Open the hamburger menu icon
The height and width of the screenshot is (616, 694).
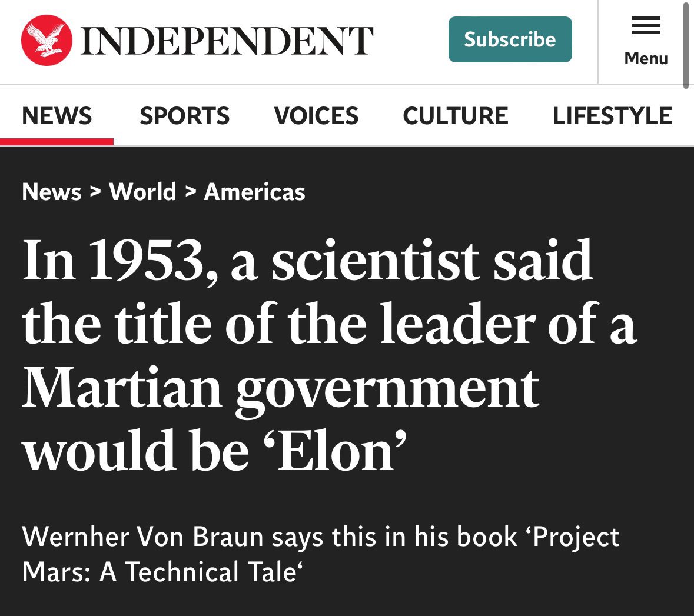click(x=646, y=25)
